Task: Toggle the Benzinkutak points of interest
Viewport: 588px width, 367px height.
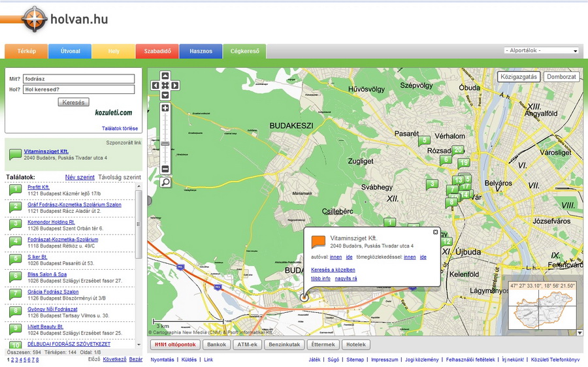Action: (x=284, y=345)
